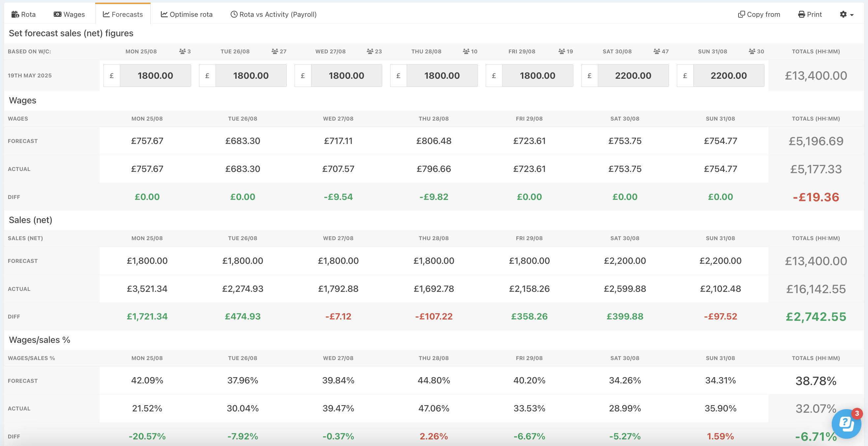The image size is (868, 446).
Task: Click Thursday wages diff -£9.82
Action: 434,197
